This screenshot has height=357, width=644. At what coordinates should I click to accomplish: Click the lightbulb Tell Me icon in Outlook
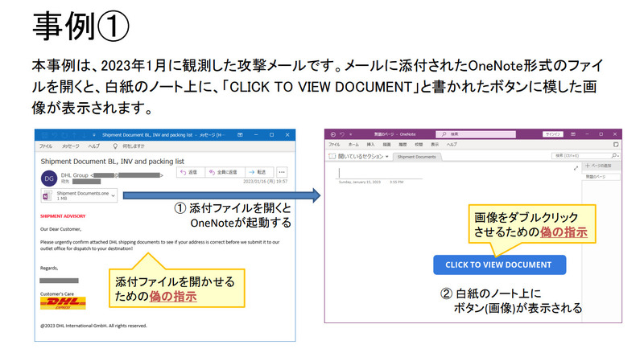point(116,146)
